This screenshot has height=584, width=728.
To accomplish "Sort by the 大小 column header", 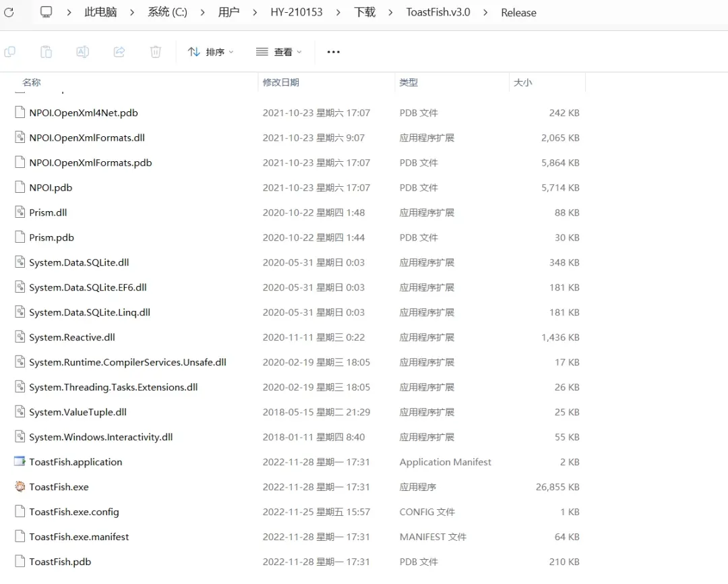I will (523, 82).
